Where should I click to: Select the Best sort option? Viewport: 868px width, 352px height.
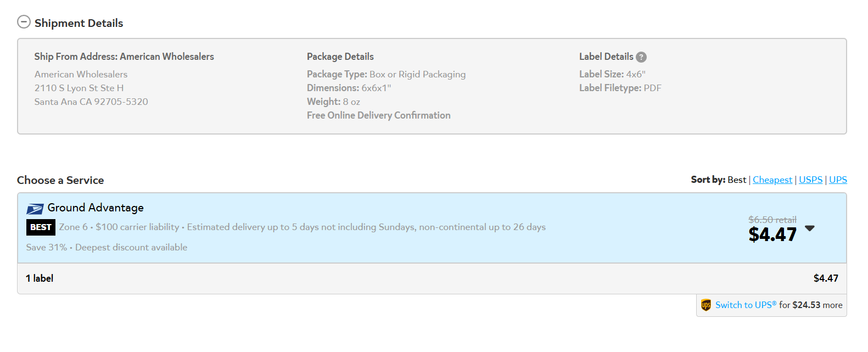click(x=737, y=180)
